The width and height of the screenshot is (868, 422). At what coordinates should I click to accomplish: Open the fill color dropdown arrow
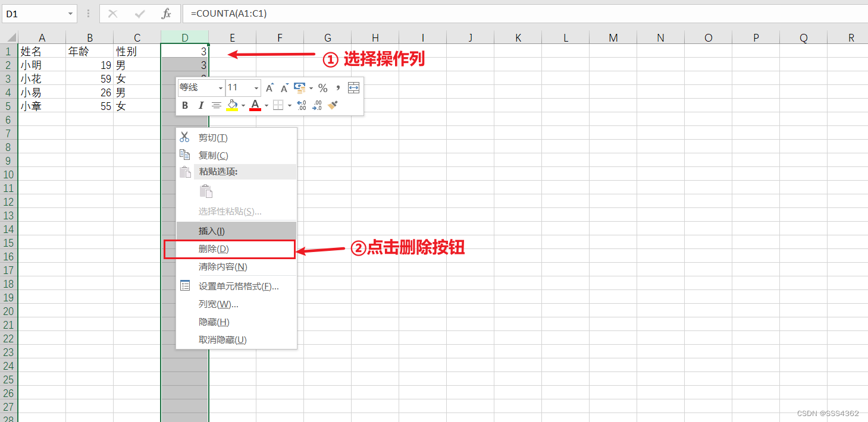(x=243, y=105)
